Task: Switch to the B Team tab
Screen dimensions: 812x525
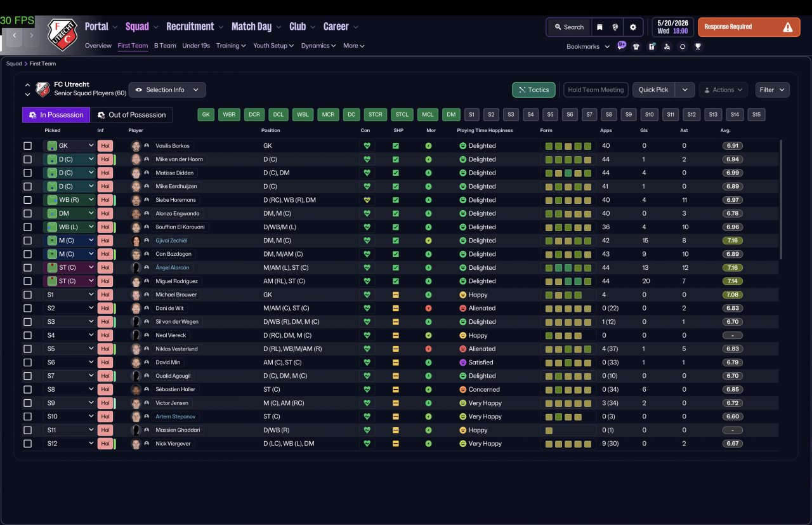Action: pyautogui.click(x=165, y=46)
